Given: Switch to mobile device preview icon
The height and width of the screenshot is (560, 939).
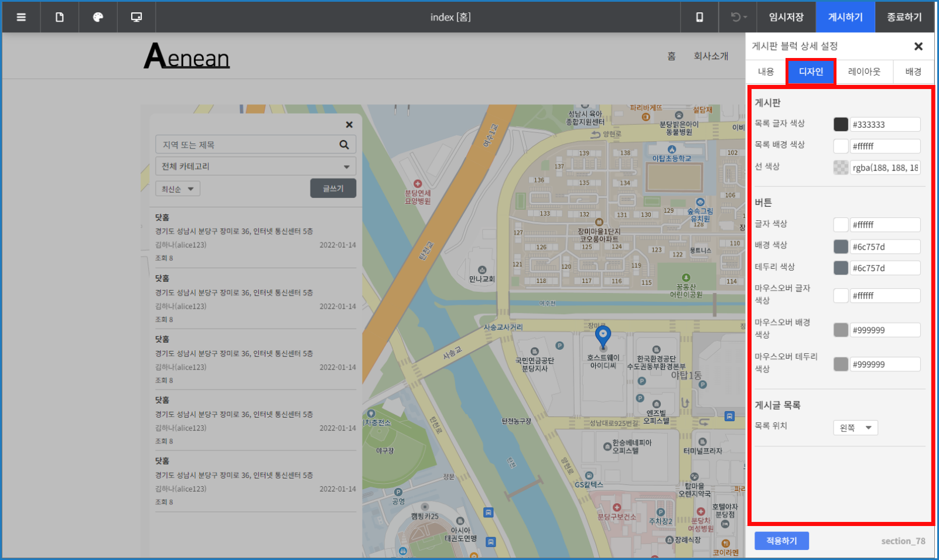Looking at the screenshot, I should click(699, 17).
